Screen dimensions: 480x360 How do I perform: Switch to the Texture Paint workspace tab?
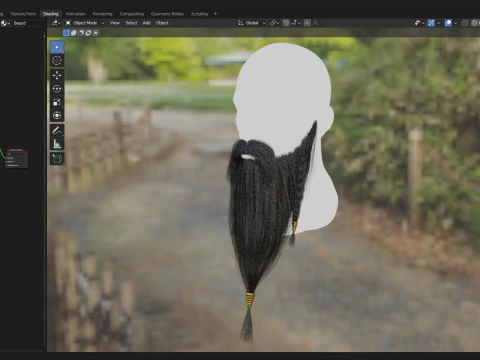point(23,14)
